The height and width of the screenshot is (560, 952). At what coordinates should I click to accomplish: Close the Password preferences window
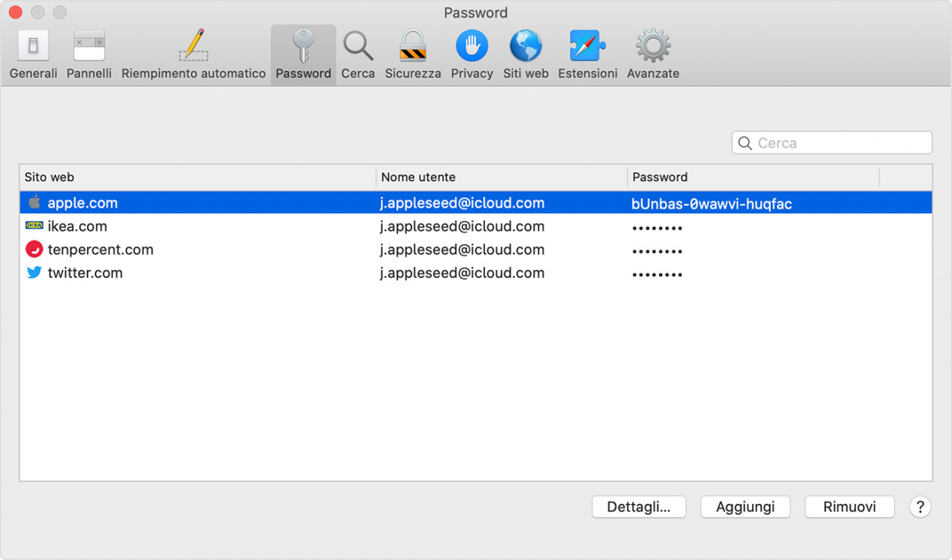[x=14, y=13]
